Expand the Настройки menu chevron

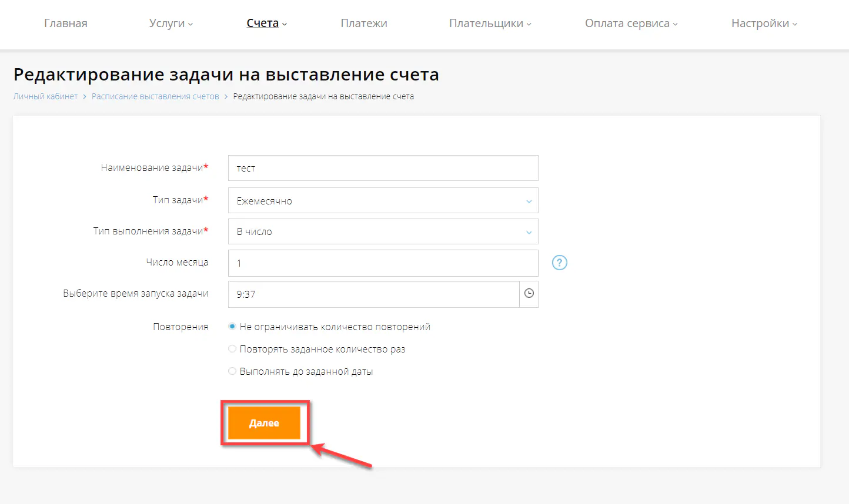[x=795, y=23]
